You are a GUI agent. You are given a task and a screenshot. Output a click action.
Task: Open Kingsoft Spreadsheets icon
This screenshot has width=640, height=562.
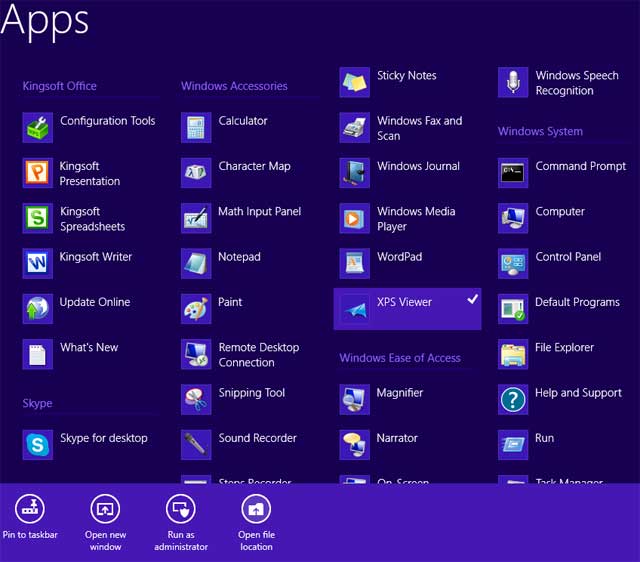click(38, 218)
